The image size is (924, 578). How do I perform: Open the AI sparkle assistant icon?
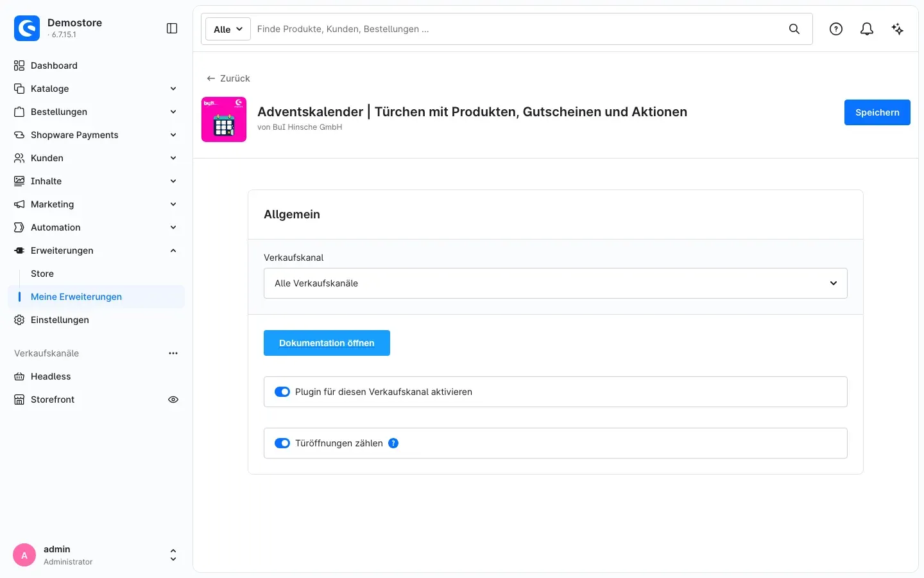pyautogui.click(x=898, y=29)
